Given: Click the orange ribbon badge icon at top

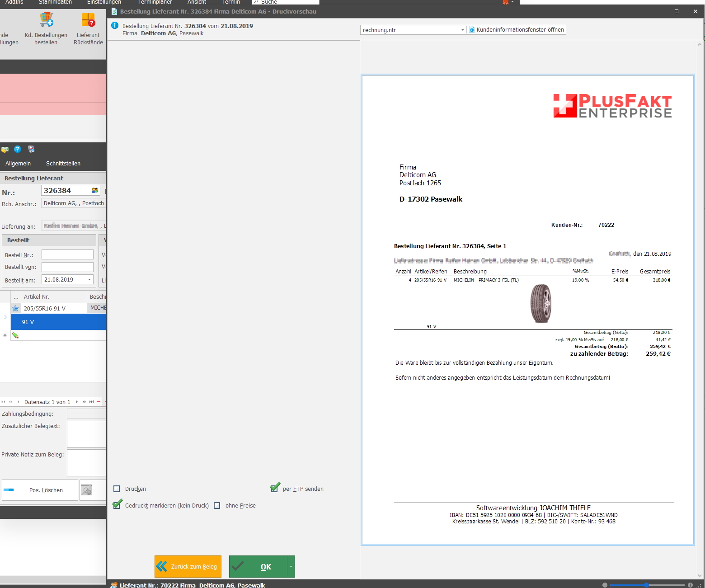Looking at the screenshot, I should click(x=505, y=2).
